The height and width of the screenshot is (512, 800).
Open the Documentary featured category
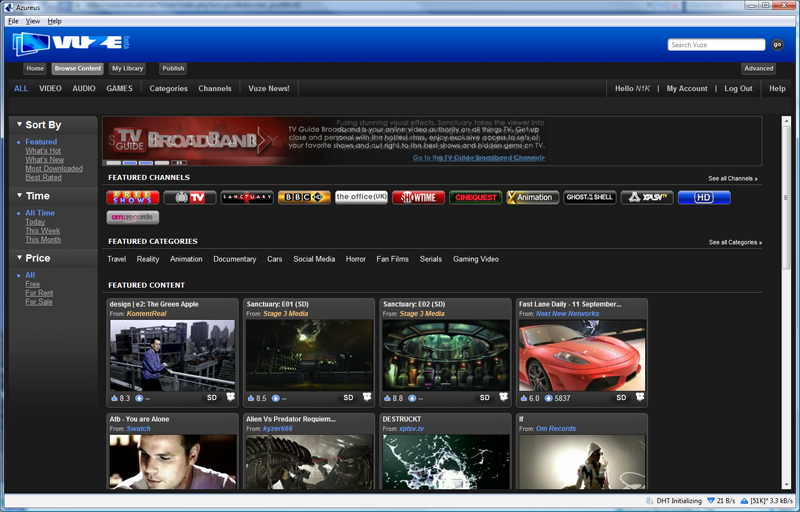coord(235,259)
